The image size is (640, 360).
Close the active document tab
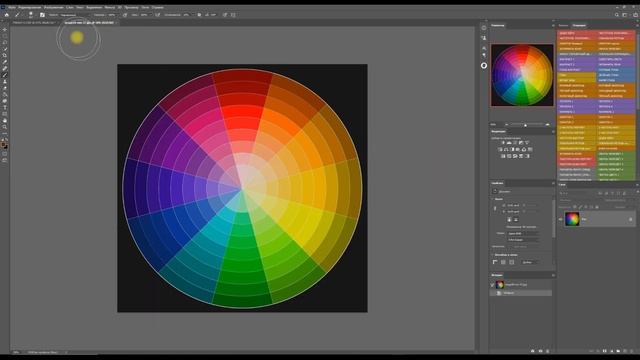point(116,23)
